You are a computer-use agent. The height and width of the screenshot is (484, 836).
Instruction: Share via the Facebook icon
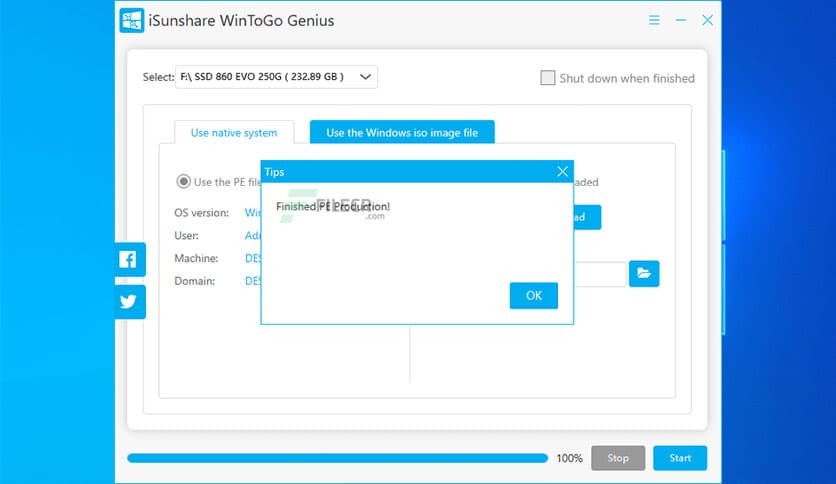[x=128, y=260]
